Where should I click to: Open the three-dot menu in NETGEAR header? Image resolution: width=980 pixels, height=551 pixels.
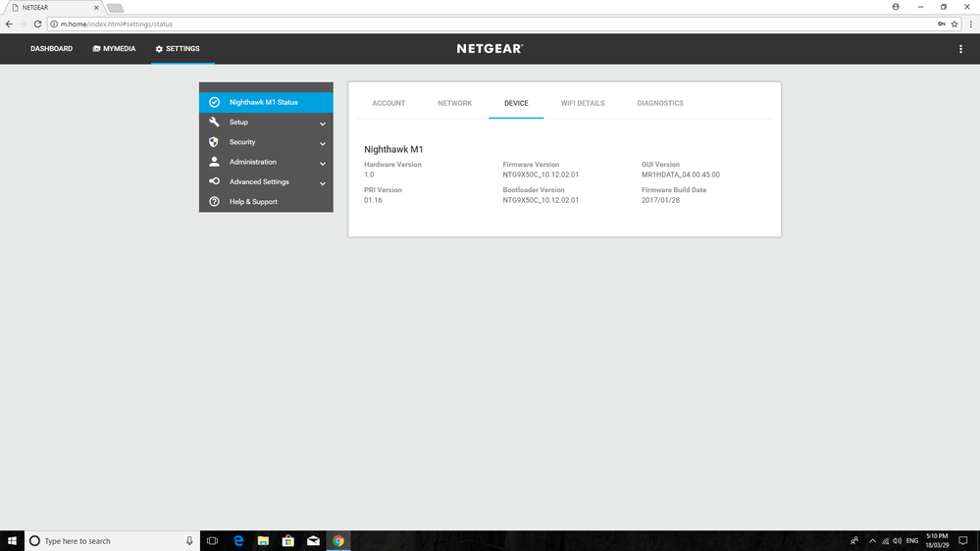[960, 49]
